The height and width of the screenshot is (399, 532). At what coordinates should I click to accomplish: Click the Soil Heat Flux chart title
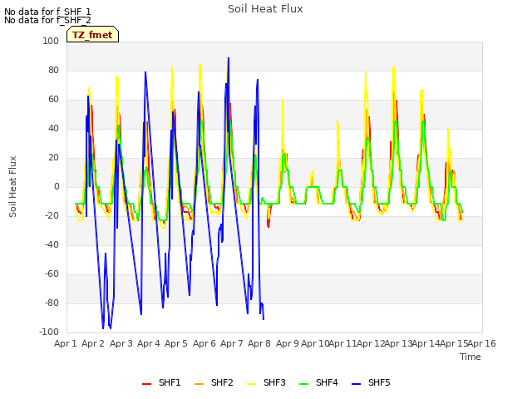click(265, 9)
